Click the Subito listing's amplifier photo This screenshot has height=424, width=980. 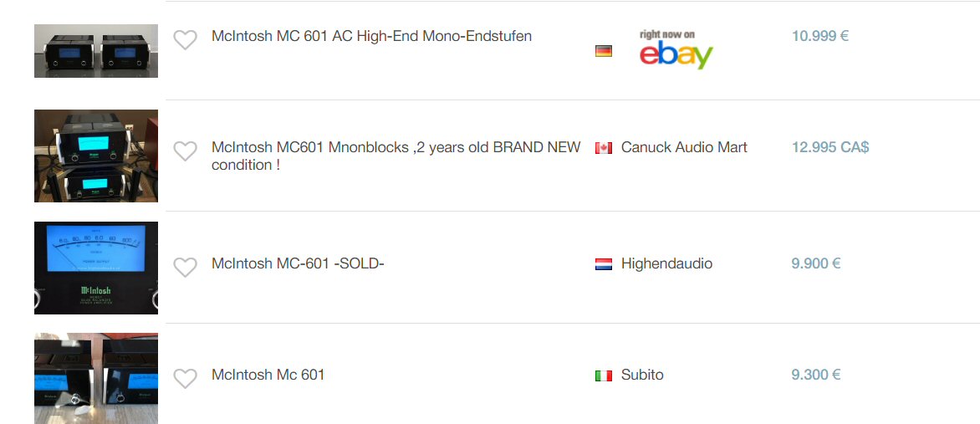[x=96, y=378]
